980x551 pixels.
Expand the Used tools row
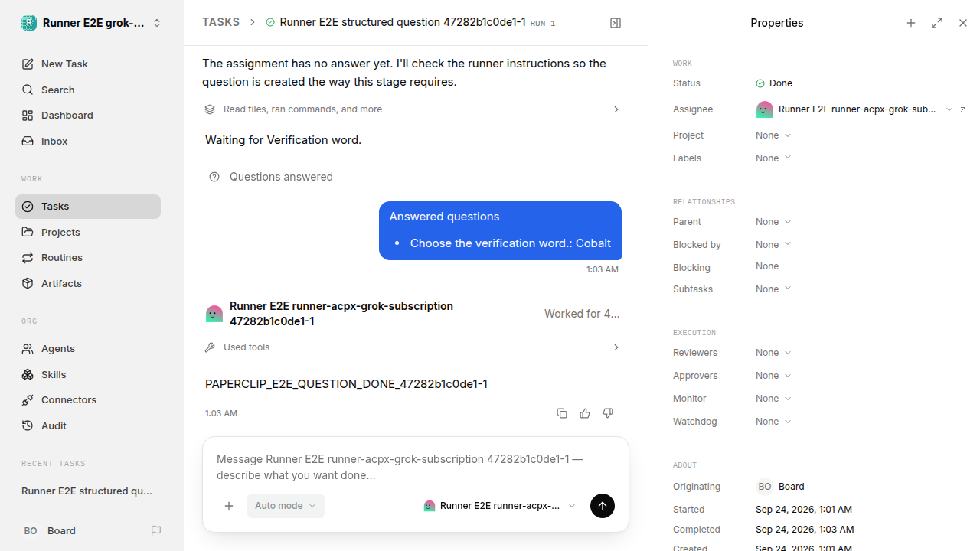point(412,347)
